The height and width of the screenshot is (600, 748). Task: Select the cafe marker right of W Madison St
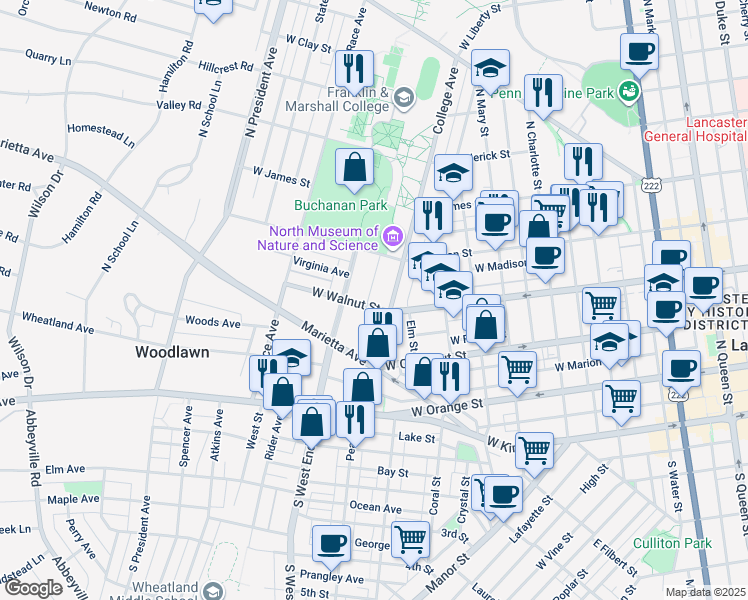pos(545,258)
